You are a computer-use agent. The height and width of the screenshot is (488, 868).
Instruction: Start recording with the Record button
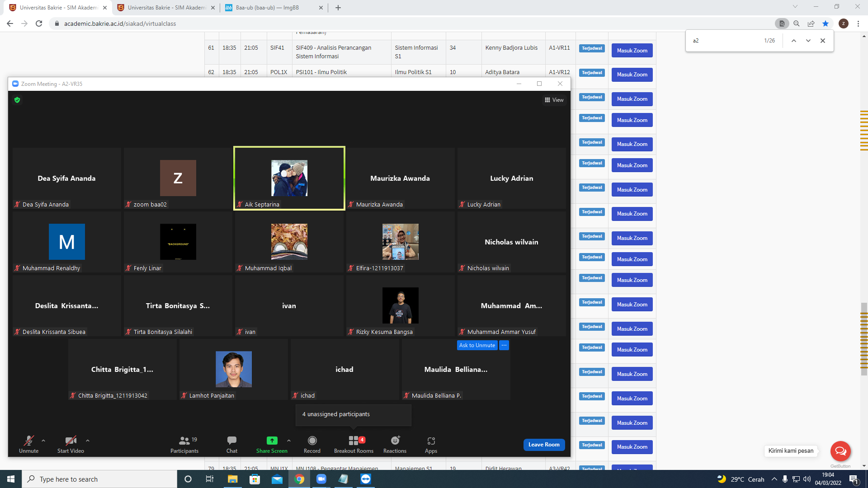coord(312,444)
